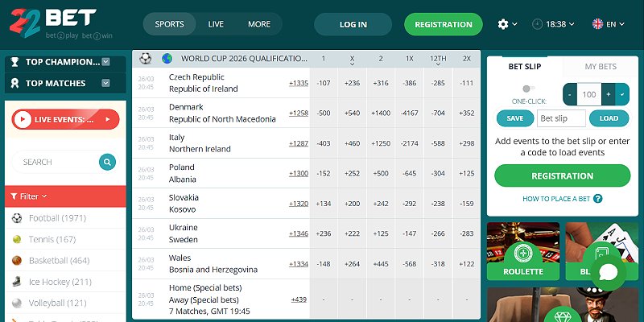Click the volleyball icon
Viewport: 644px width, 322px height.
17,303
